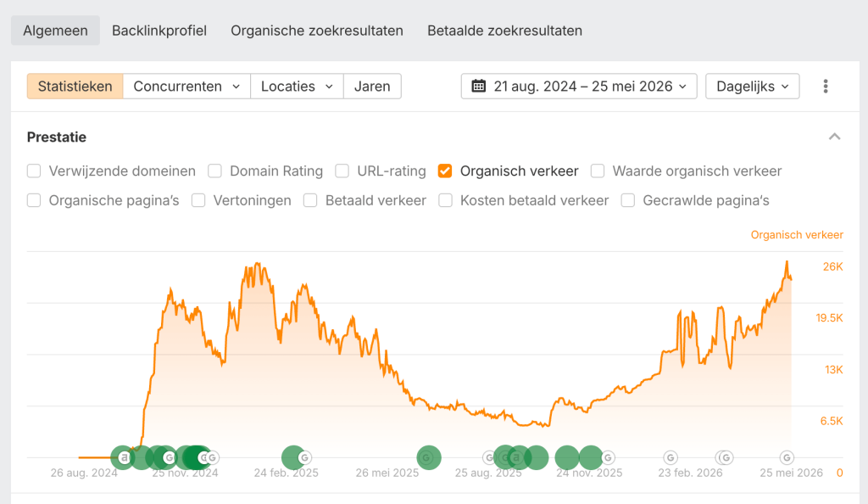Click the 6.5K axis value
Viewport: 868px width, 504px height.
coord(832,421)
